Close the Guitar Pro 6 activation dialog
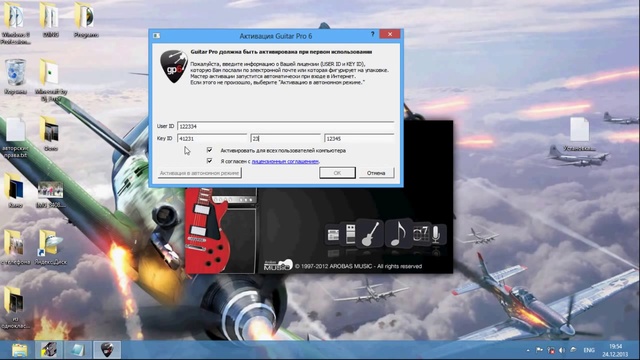The image size is (640, 360). tap(390, 34)
